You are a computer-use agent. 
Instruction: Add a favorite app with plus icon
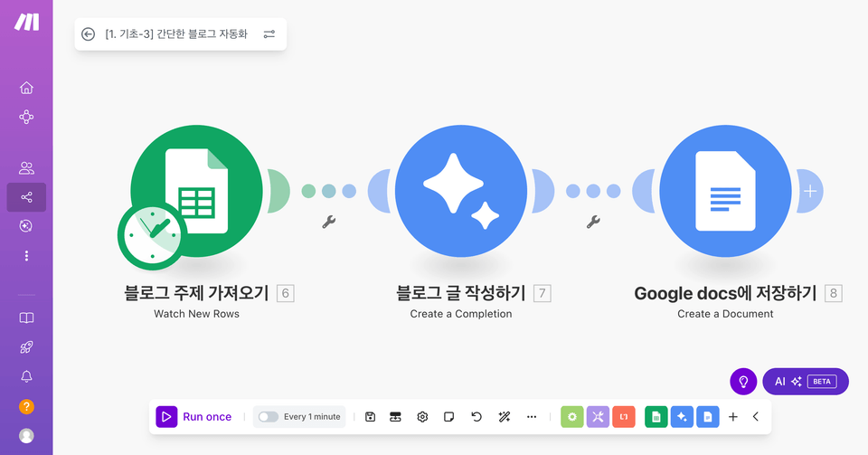[x=733, y=417]
